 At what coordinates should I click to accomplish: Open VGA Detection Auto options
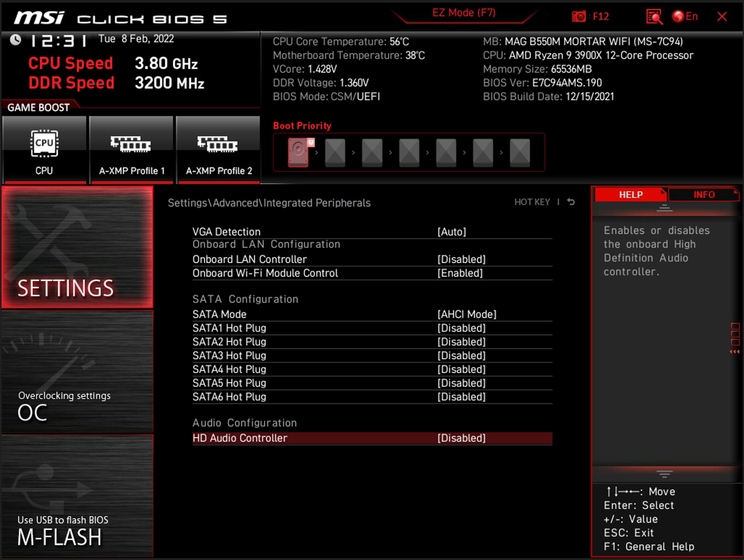coord(451,232)
